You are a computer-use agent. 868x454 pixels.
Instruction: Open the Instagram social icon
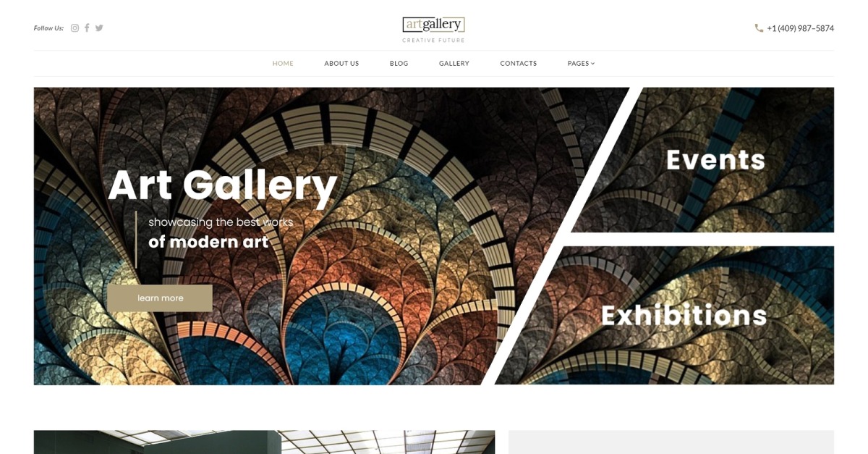point(75,28)
